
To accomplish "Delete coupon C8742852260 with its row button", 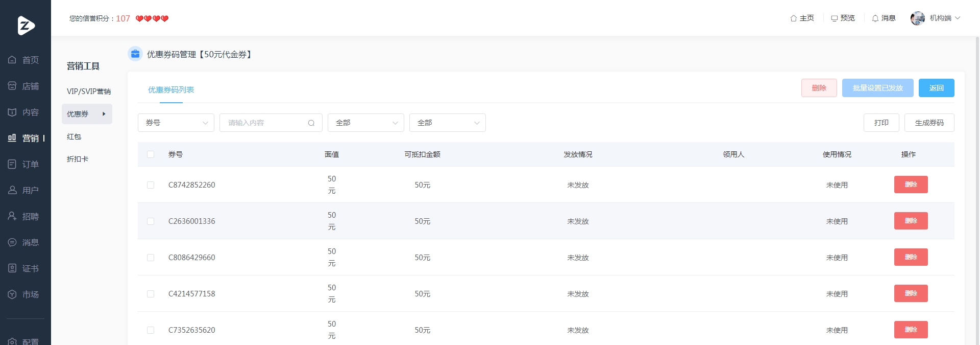I will (911, 185).
